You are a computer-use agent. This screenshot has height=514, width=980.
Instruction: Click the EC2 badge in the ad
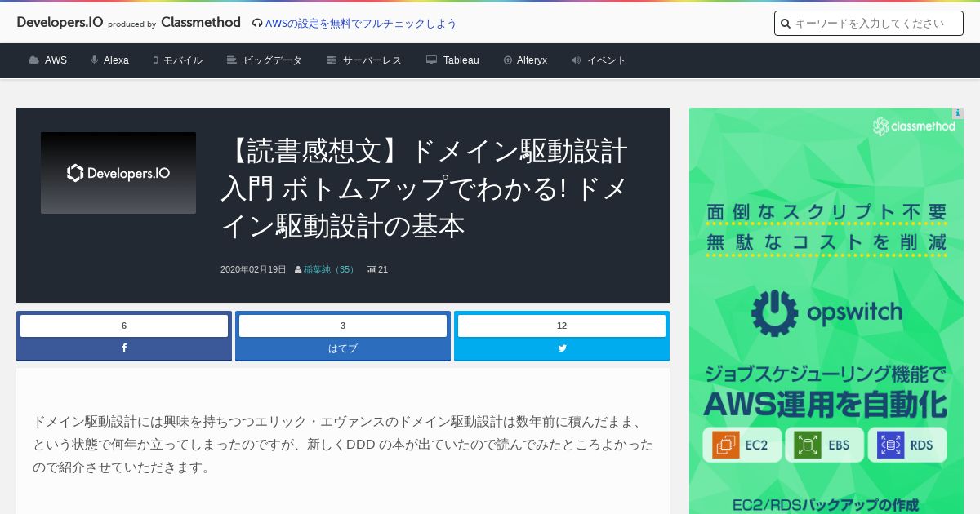coord(742,445)
